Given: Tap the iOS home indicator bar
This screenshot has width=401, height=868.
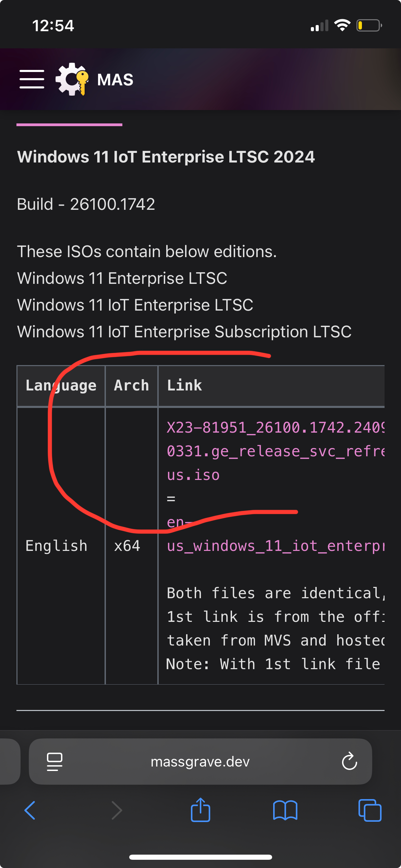Looking at the screenshot, I should click(200, 857).
